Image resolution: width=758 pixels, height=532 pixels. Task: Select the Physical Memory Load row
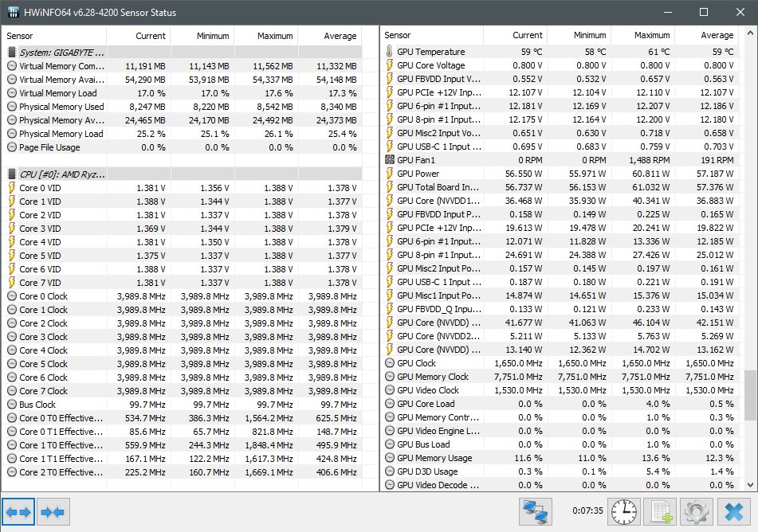point(182,133)
